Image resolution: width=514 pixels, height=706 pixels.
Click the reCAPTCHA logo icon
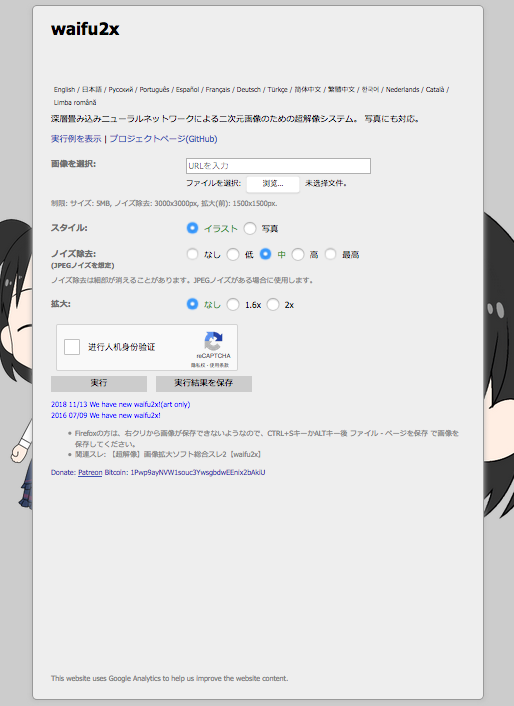click(x=213, y=341)
